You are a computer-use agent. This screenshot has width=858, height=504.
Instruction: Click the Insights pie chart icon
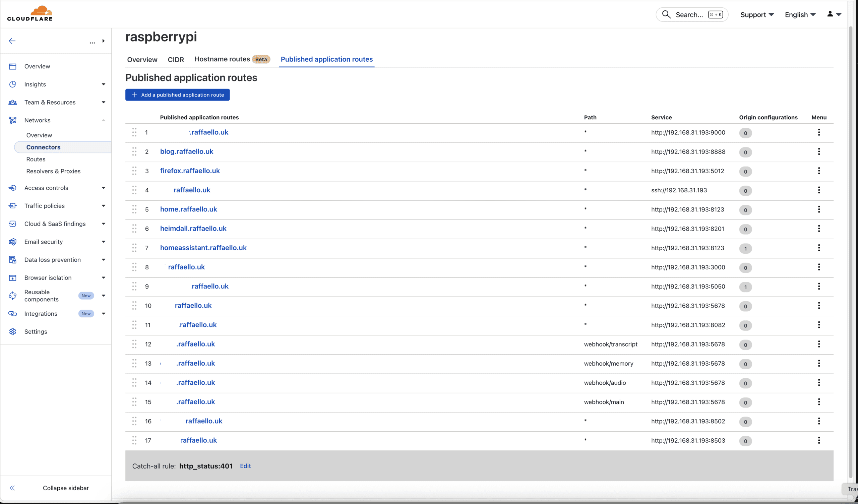click(13, 84)
